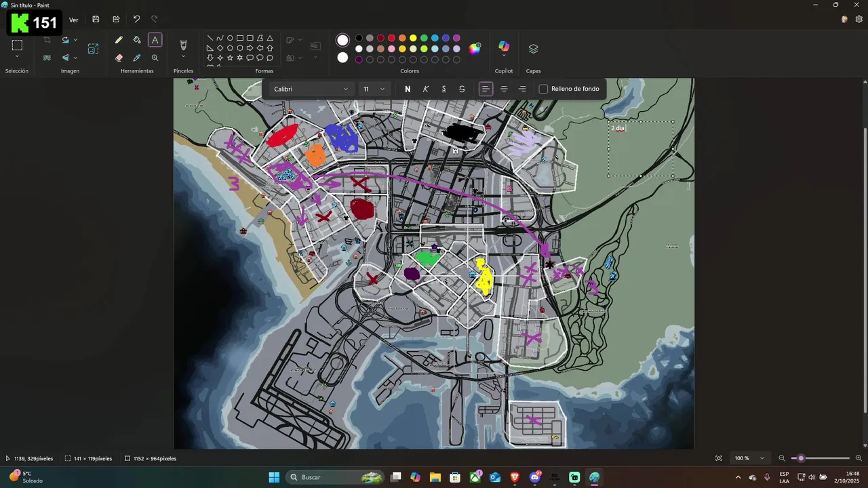Choose the right arrow shape

[x=250, y=48]
